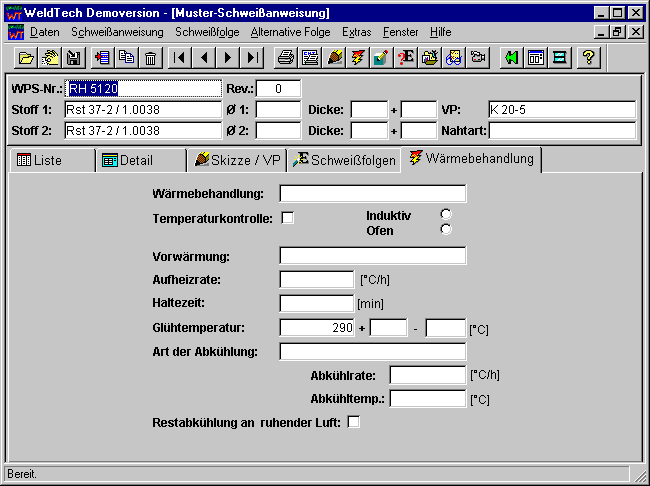Open the Liste tab
The height and width of the screenshot is (486, 650).
click(51, 160)
